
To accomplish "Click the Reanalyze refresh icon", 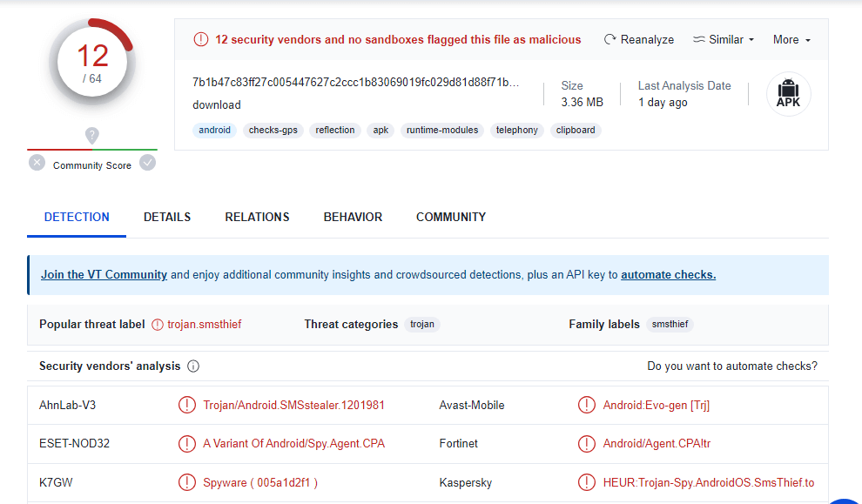I will coord(609,39).
